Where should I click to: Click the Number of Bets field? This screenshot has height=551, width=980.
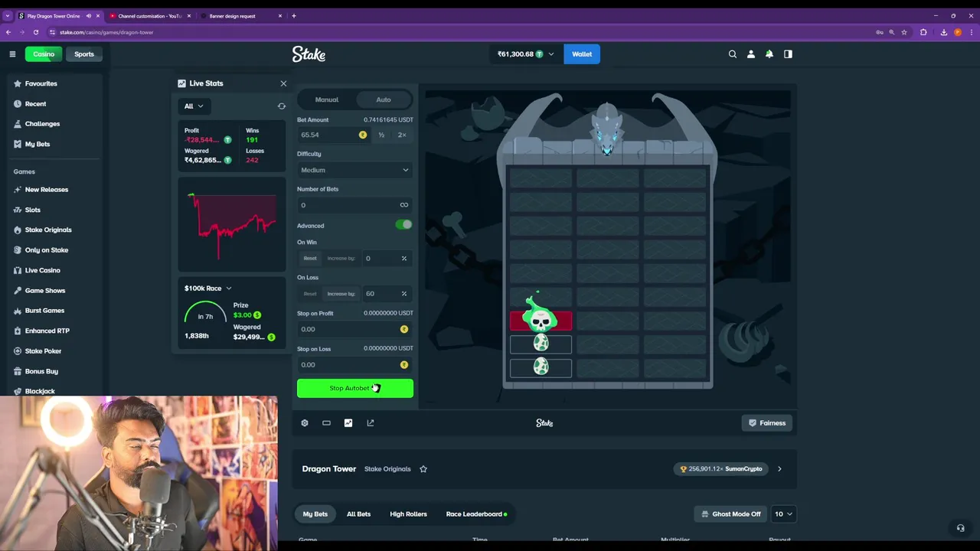click(355, 205)
